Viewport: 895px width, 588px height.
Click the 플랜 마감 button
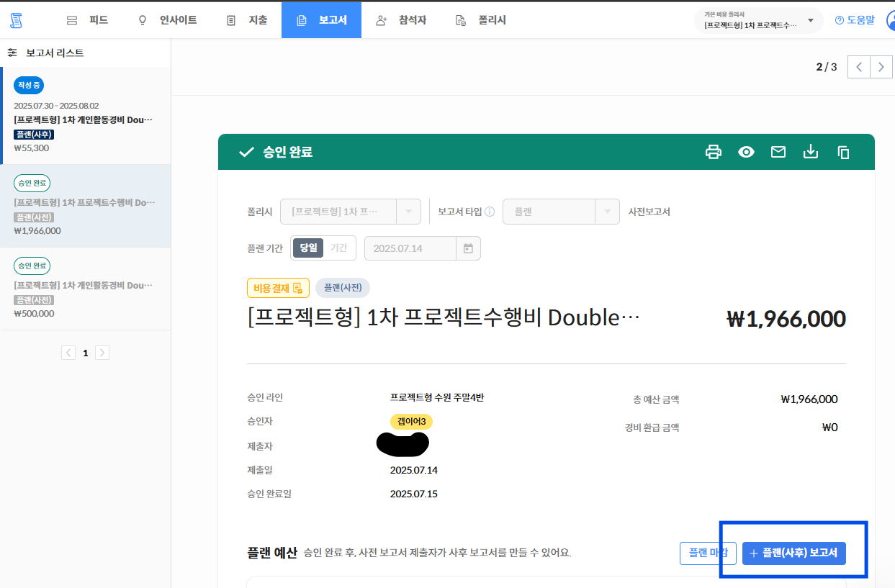tap(708, 553)
